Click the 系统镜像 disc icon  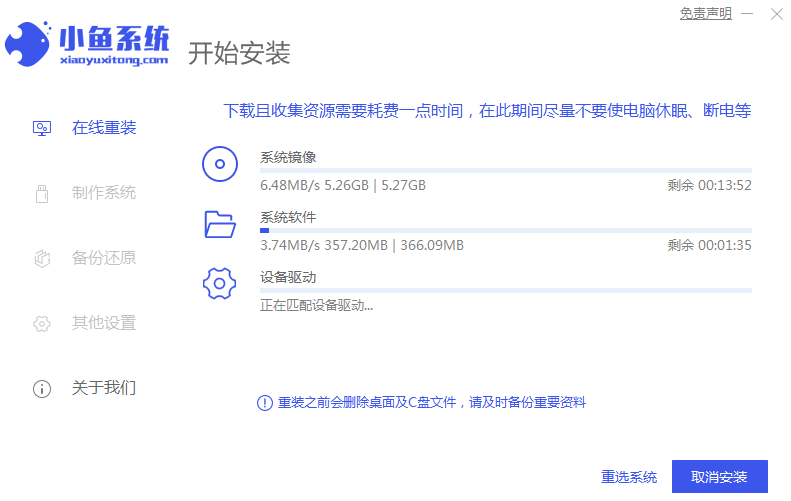(220, 164)
